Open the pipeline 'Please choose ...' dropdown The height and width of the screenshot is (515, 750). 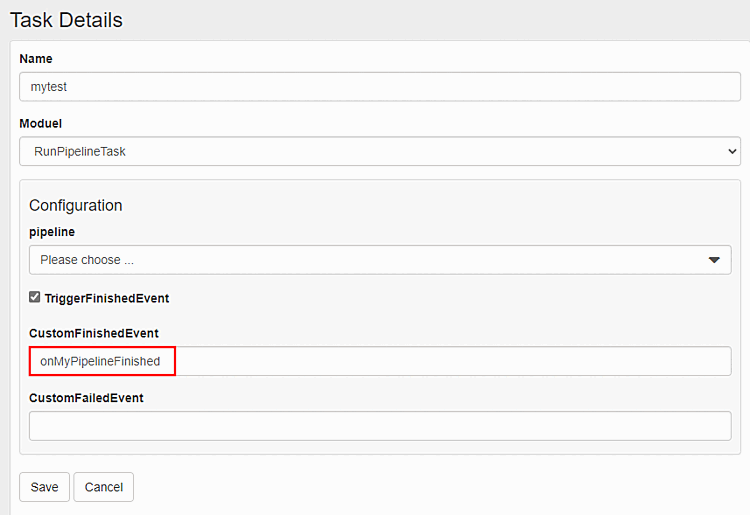pos(370,260)
